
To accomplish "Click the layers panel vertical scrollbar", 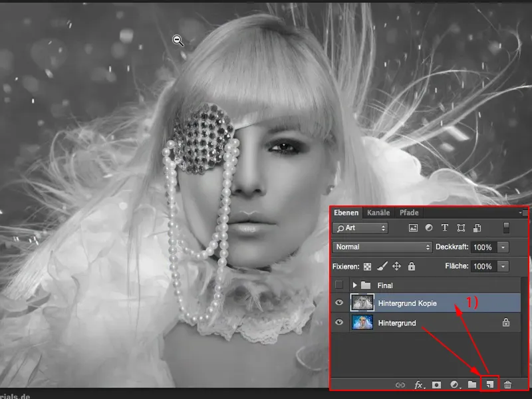I will (525, 327).
